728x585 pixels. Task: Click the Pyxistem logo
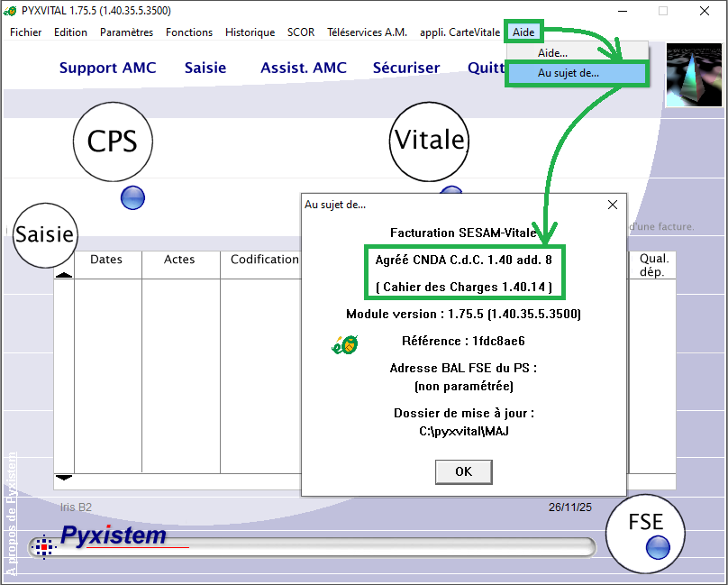(113, 536)
